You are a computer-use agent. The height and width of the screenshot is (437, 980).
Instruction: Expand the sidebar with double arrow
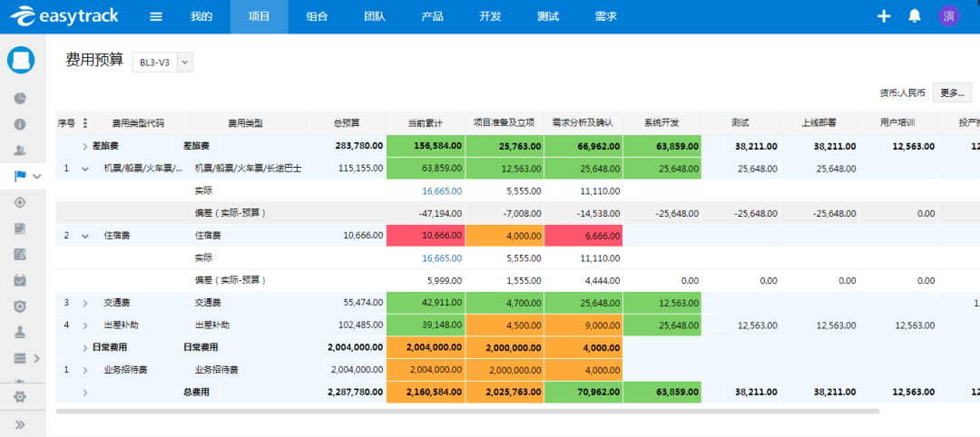click(x=20, y=424)
